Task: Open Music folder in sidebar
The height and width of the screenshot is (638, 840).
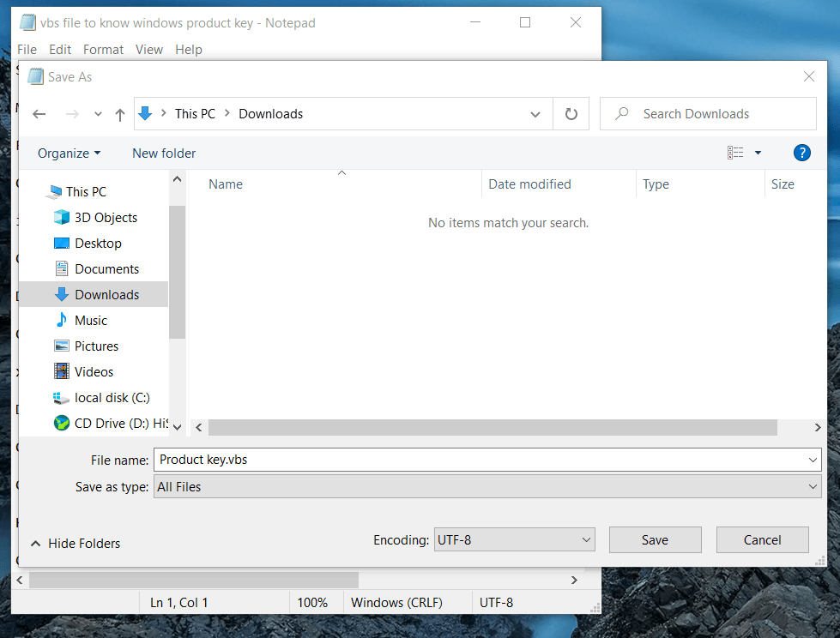Action: click(x=91, y=320)
